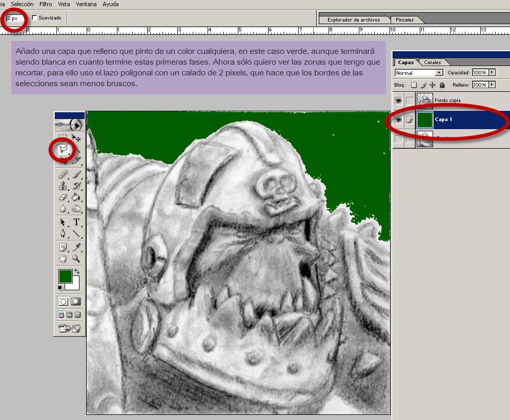
Task: Toggle lock position
Action: tap(432, 85)
